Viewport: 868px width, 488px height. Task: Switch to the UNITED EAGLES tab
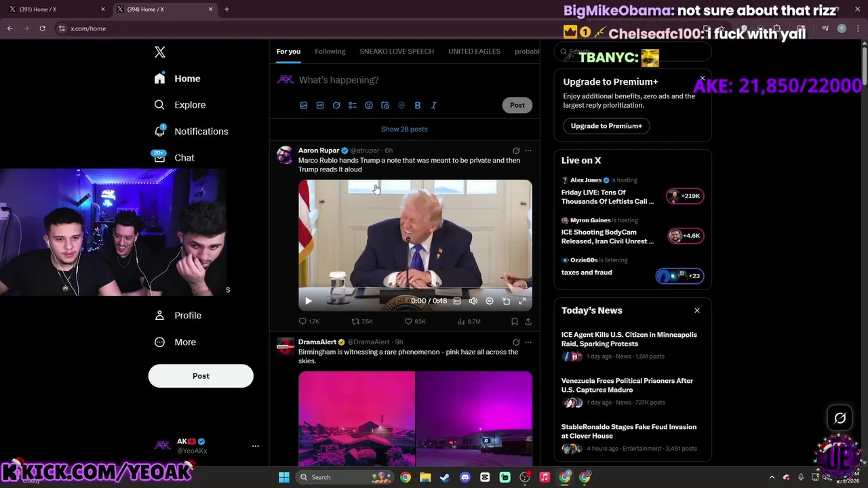click(x=474, y=52)
